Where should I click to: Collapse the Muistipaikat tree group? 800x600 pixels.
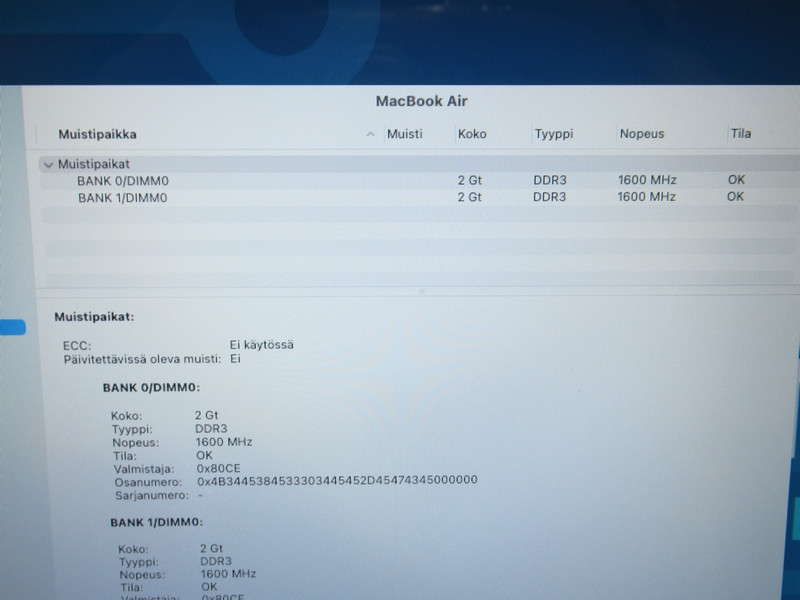pos(48,165)
